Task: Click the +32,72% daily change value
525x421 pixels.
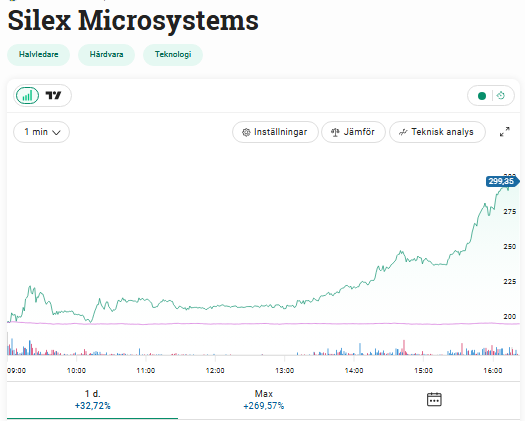Action: coord(93,406)
